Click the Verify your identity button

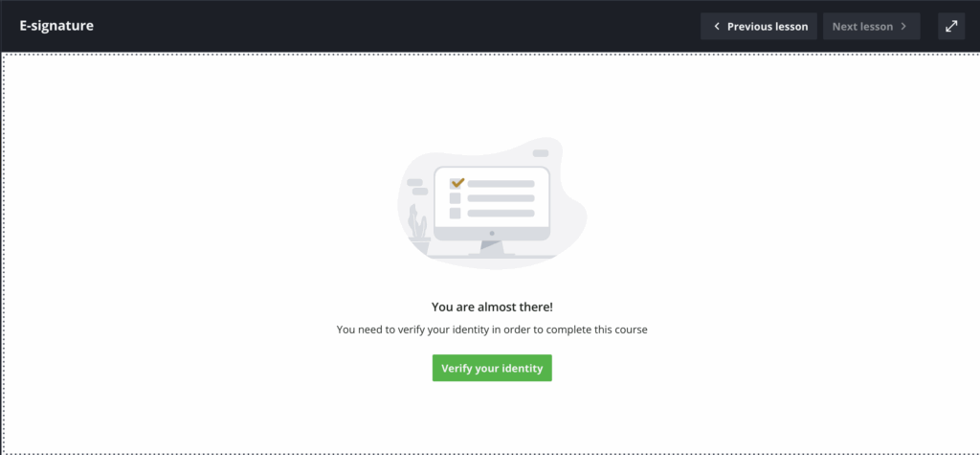tap(492, 368)
